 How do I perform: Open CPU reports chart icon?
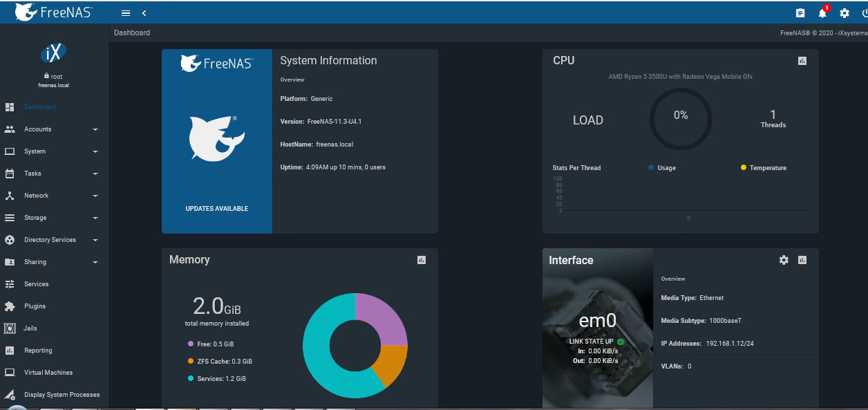click(802, 61)
